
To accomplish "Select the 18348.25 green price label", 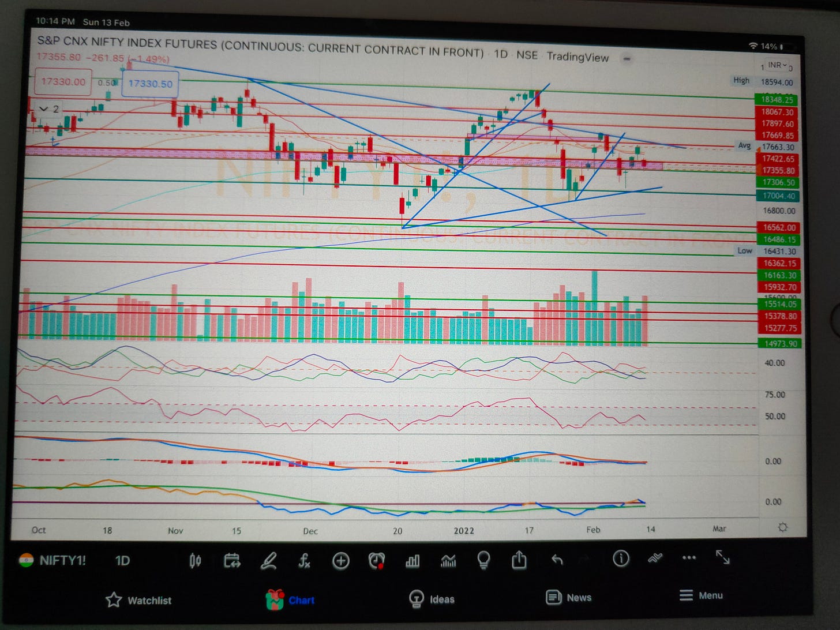I will click(776, 100).
